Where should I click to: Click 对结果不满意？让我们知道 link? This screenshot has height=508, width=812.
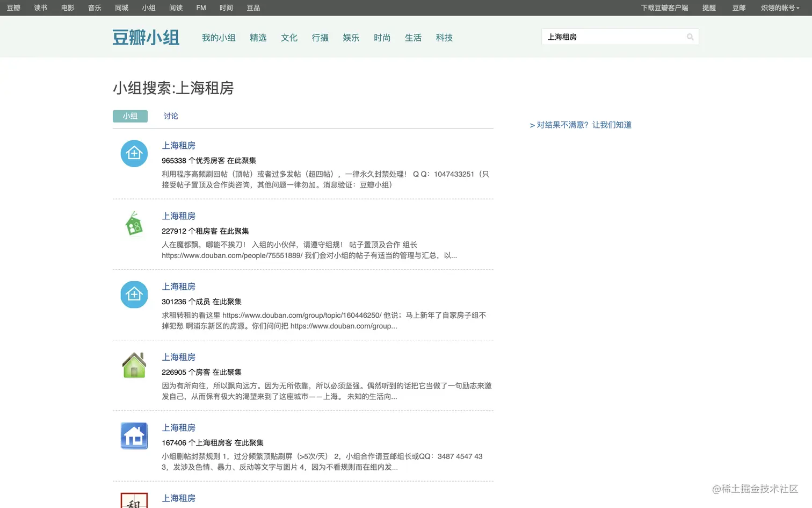581,125
